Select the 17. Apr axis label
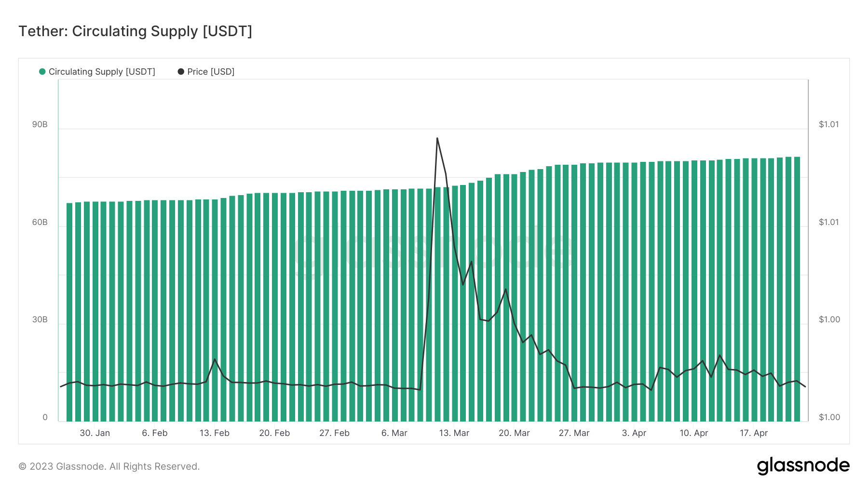The width and height of the screenshot is (868, 488). pyautogui.click(x=755, y=433)
